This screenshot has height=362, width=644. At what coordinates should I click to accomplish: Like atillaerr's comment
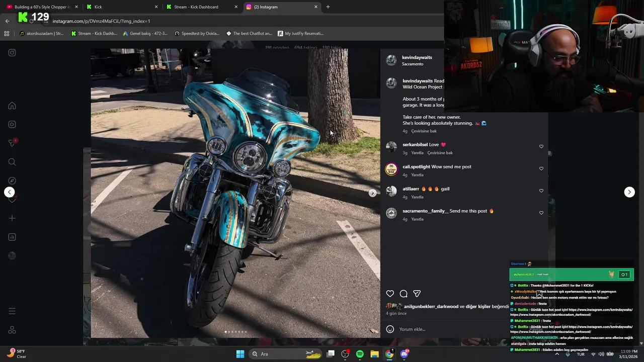(x=541, y=191)
